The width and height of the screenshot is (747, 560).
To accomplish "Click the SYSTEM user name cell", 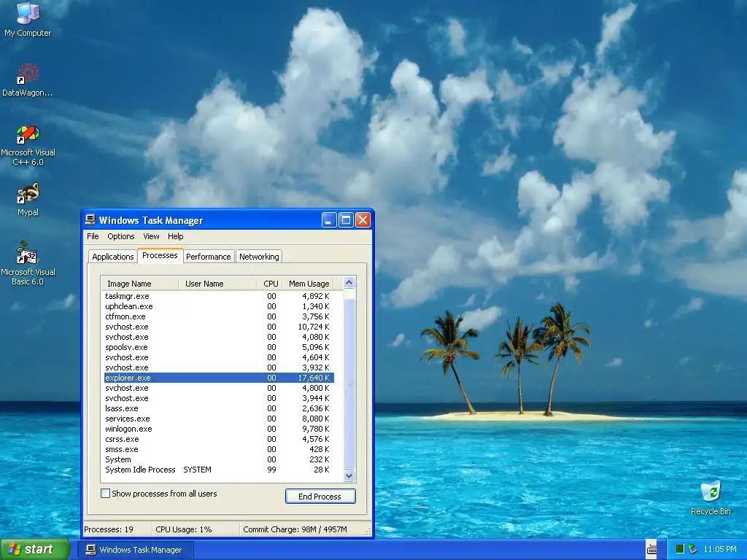I will 197,470.
